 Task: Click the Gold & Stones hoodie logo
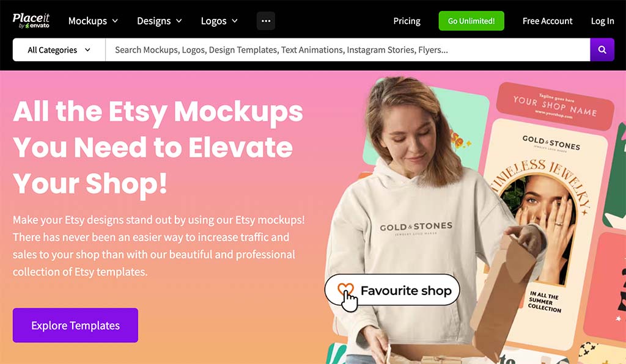(416, 228)
